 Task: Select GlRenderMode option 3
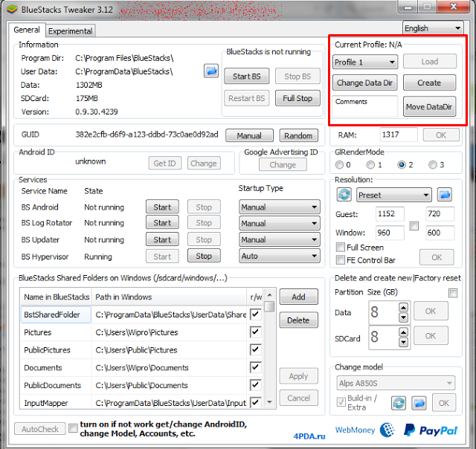coord(433,165)
